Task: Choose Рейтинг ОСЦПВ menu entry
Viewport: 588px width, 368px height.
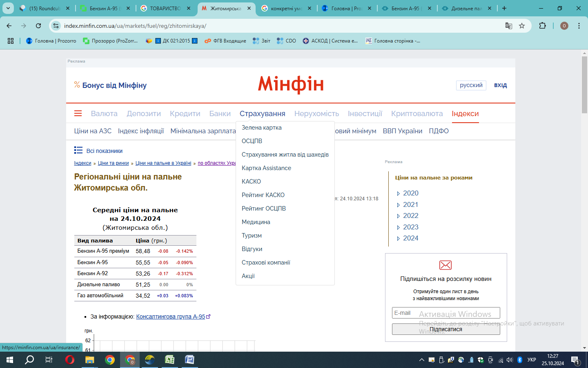Action: click(x=264, y=209)
